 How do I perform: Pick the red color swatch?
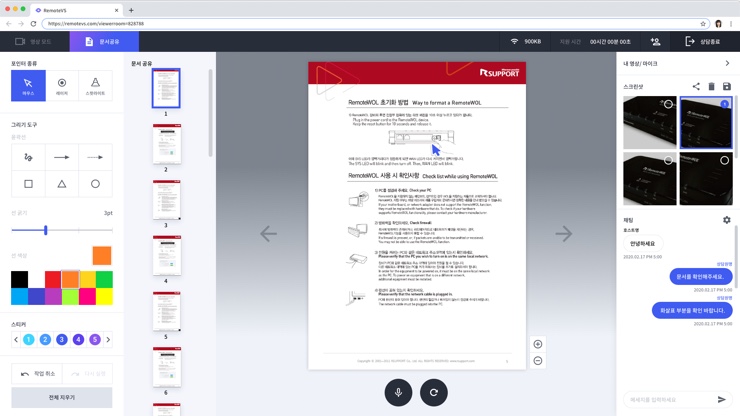point(53,279)
